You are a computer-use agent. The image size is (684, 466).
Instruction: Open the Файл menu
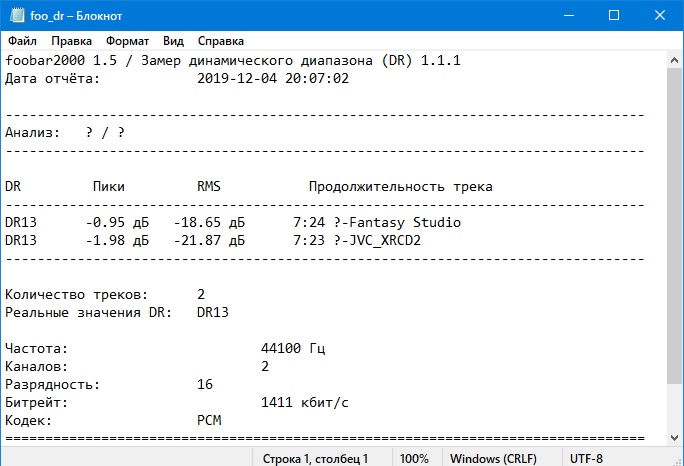[22, 41]
